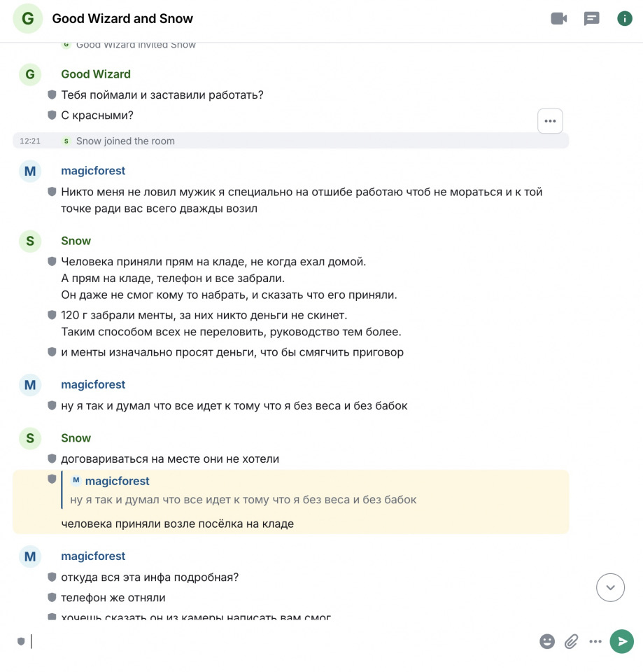Click shield icon beside "С красными?" message

tap(52, 115)
